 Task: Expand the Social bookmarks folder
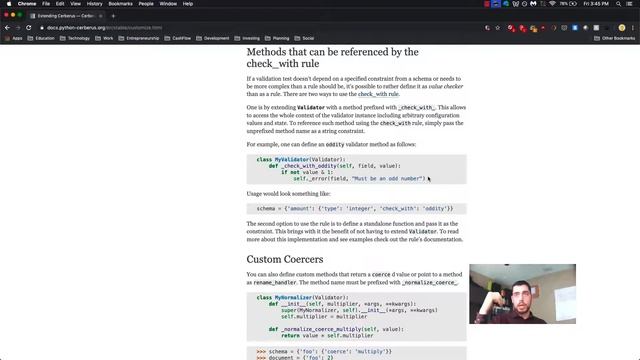click(x=304, y=38)
